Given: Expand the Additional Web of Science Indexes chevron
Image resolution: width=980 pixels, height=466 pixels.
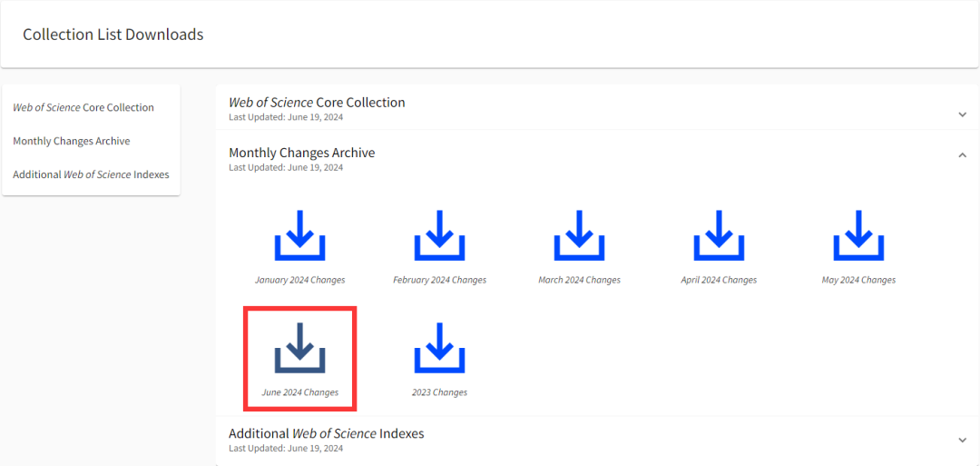Looking at the screenshot, I should click(962, 441).
